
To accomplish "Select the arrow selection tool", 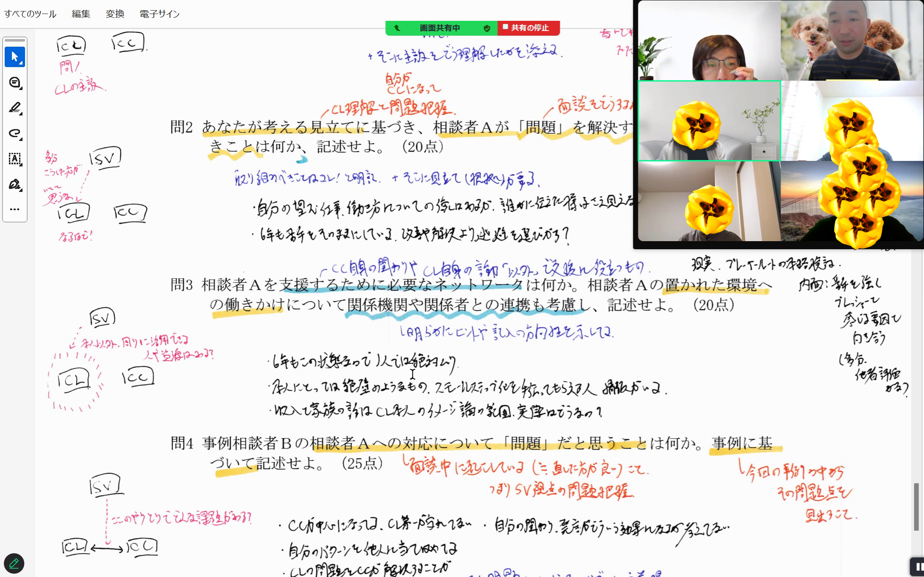I will [14, 57].
